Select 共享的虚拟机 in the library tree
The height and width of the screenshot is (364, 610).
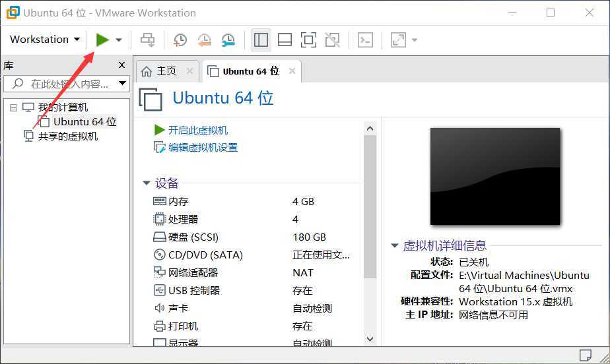[68, 136]
